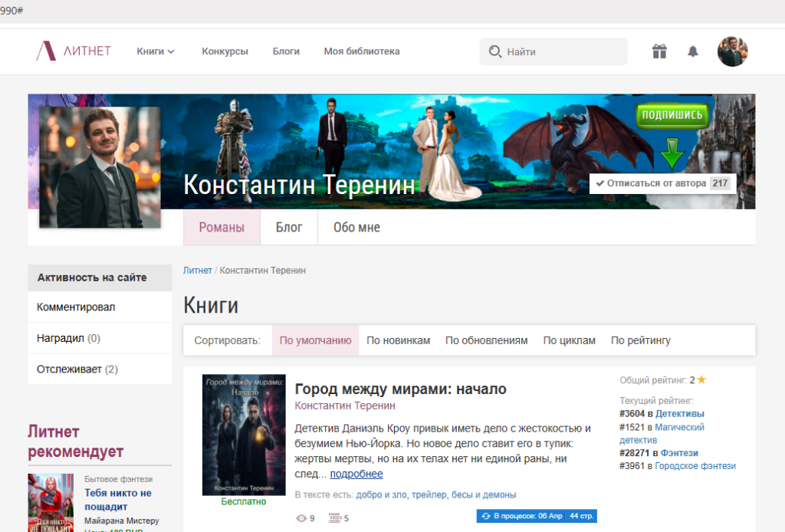Open notifications bell icon

[693, 51]
